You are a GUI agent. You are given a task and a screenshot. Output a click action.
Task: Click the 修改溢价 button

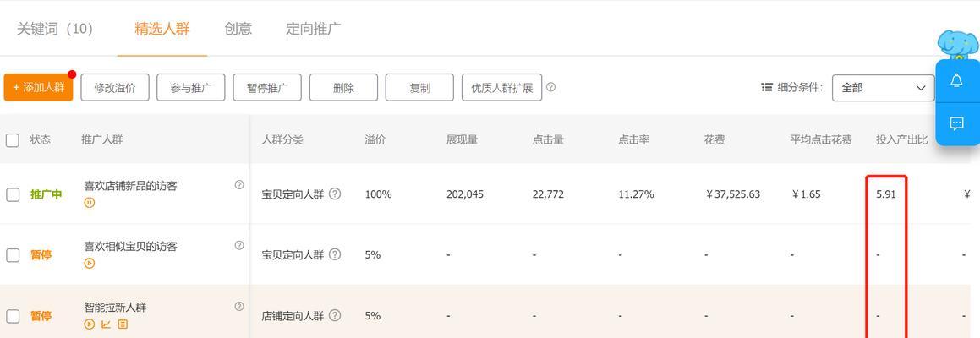[115, 88]
